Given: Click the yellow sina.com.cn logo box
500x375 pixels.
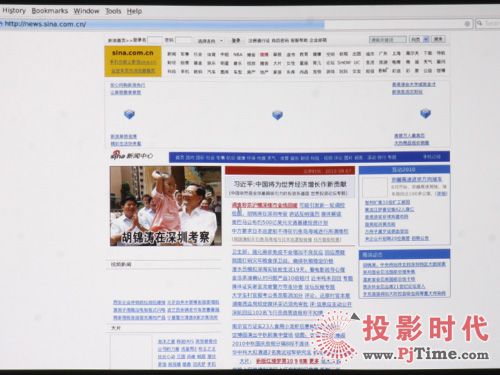Looking at the screenshot, I should click(x=133, y=61).
